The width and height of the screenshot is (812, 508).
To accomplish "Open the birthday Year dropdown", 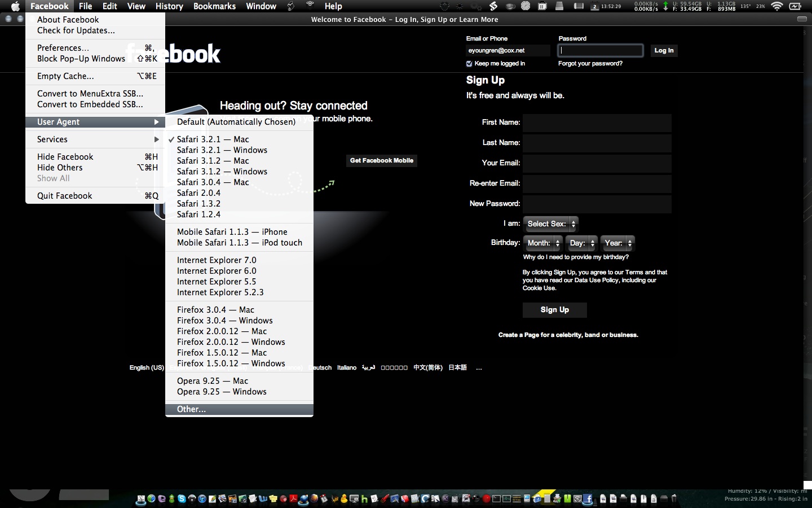I will (x=617, y=243).
